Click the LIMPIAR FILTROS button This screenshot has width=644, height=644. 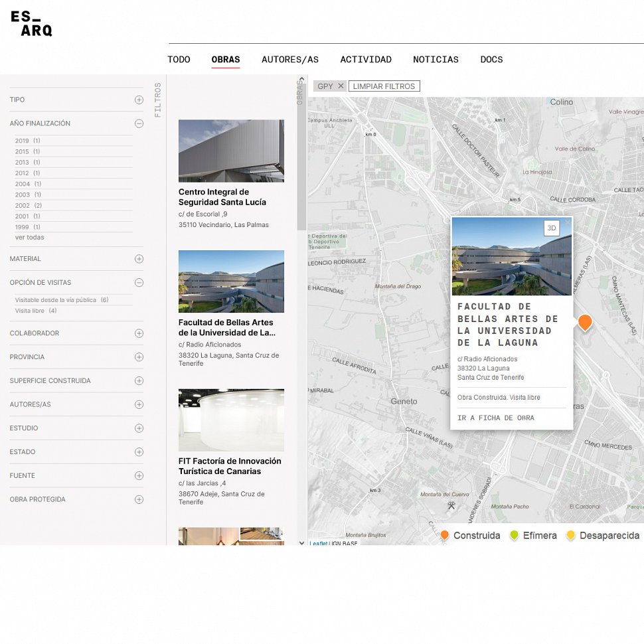click(x=384, y=86)
